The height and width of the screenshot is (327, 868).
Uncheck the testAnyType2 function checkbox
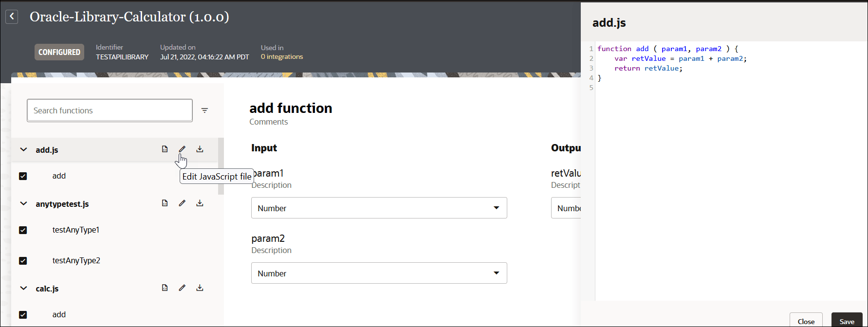pos(23,261)
